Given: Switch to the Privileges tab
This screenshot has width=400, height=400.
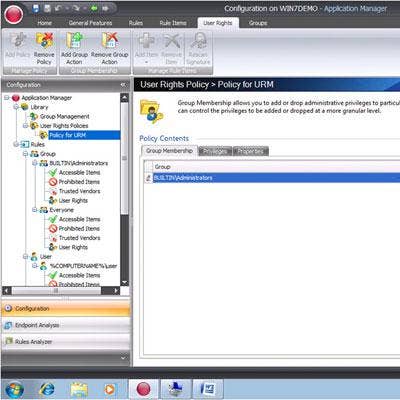Looking at the screenshot, I should 215,151.
